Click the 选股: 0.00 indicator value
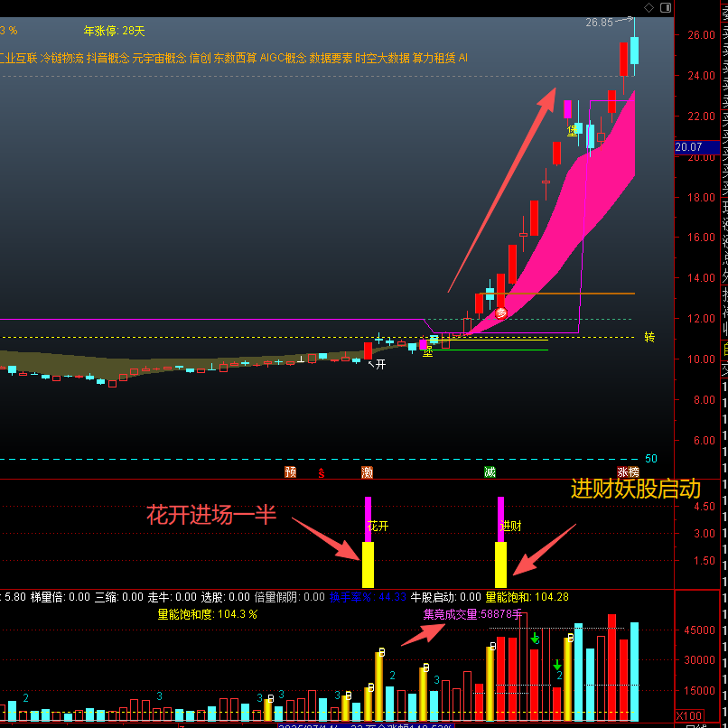The image size is (728, 728). coord(226,597)
